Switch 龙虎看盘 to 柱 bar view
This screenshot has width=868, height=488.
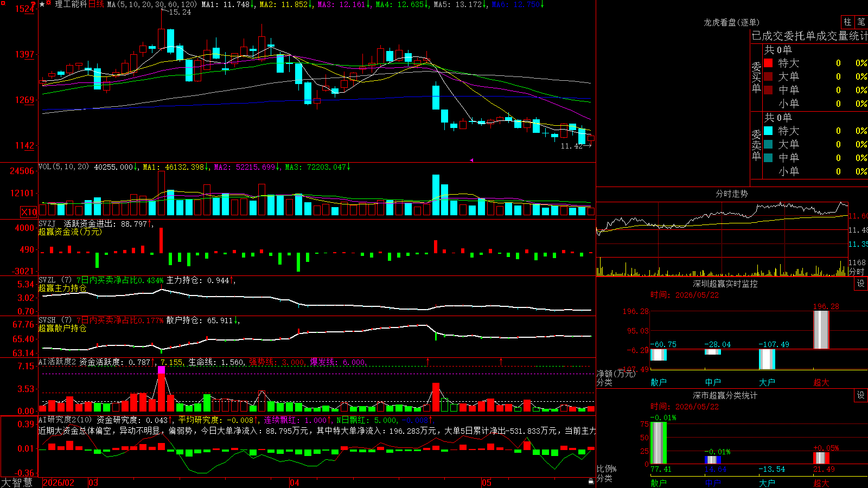tap(847, 22)
